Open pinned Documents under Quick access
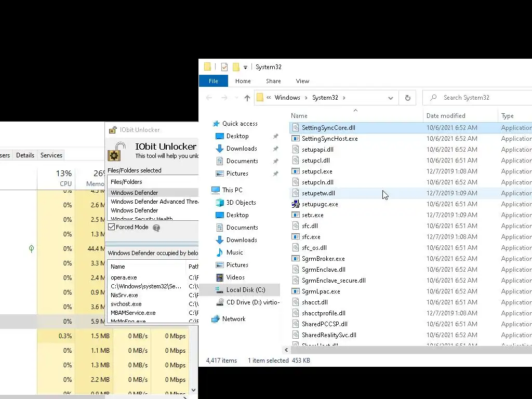Screen dimensions: 532x399 click(x=242, y=161)
